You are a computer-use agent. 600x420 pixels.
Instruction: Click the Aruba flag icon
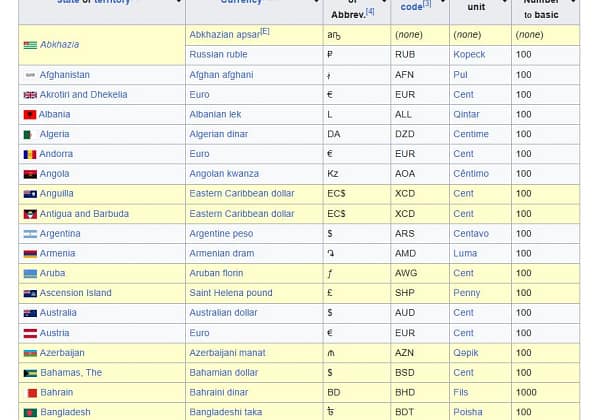[30, 274]
